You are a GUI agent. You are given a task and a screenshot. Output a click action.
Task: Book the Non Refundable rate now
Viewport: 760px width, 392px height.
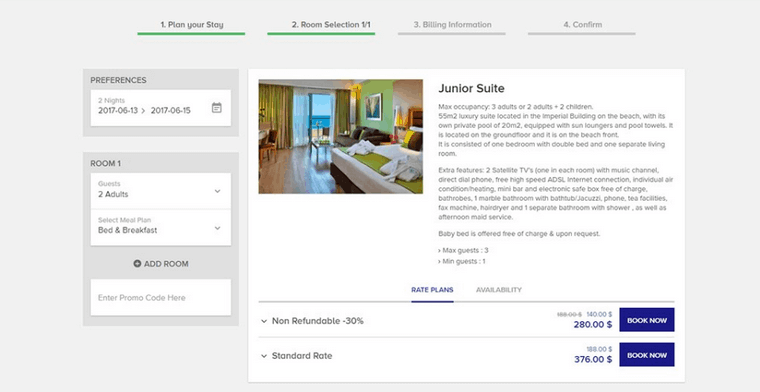pos(647,320)
